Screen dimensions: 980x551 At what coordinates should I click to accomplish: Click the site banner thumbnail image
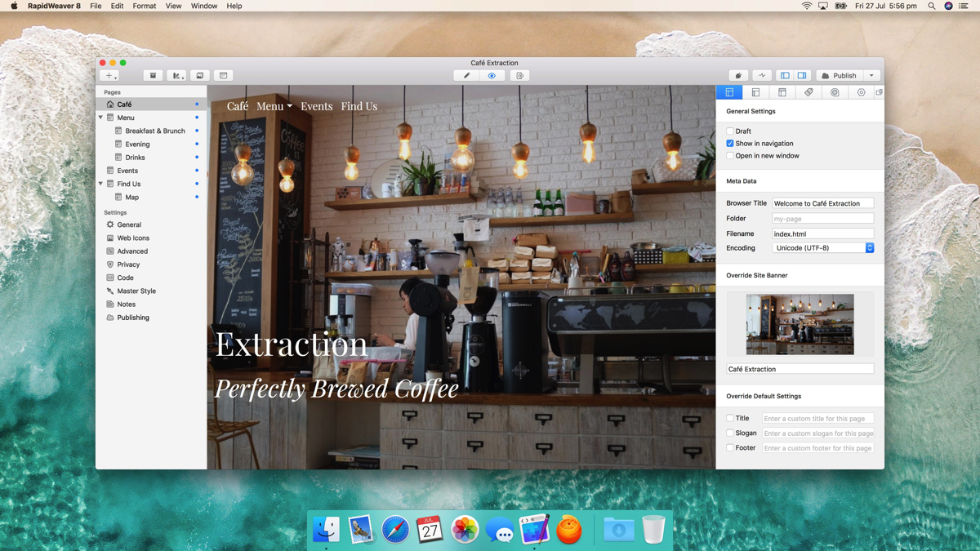pos(800,324)
